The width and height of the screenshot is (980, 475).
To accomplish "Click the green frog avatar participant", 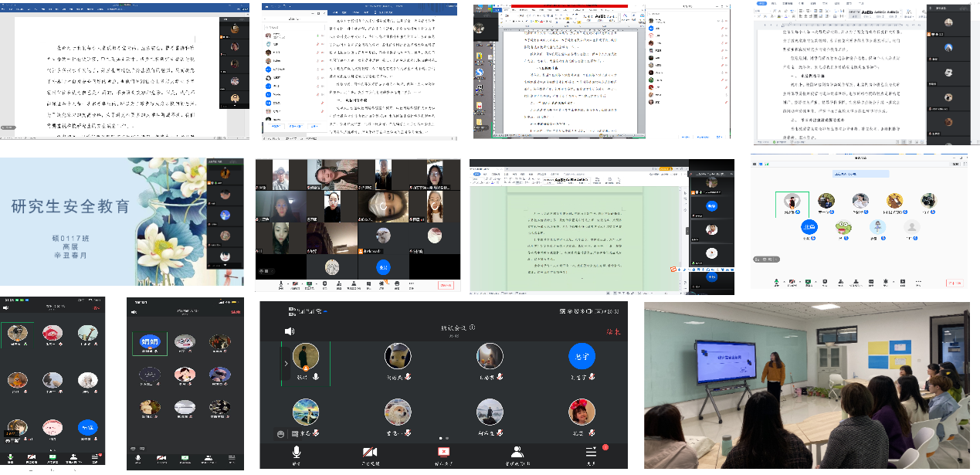I will pos(843,228).
